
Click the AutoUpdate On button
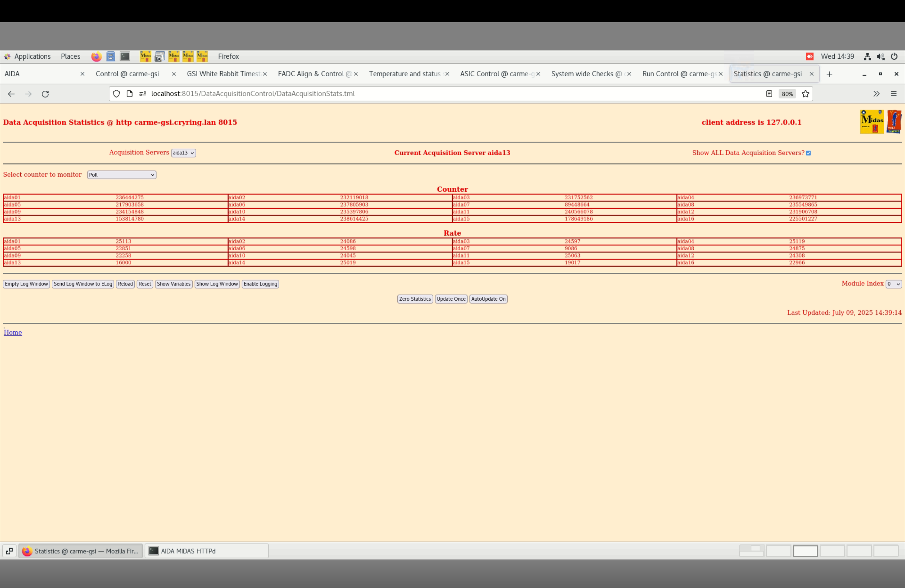488,299
